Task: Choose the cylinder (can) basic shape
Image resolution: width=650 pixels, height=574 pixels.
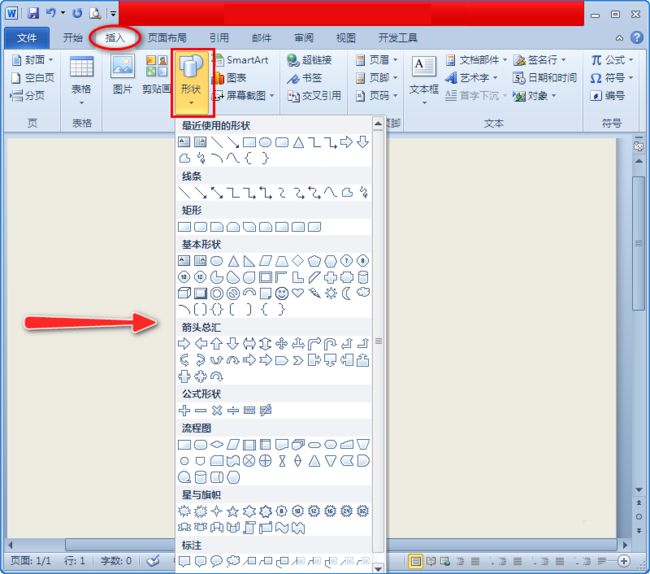Action: (x=363, y=277)
